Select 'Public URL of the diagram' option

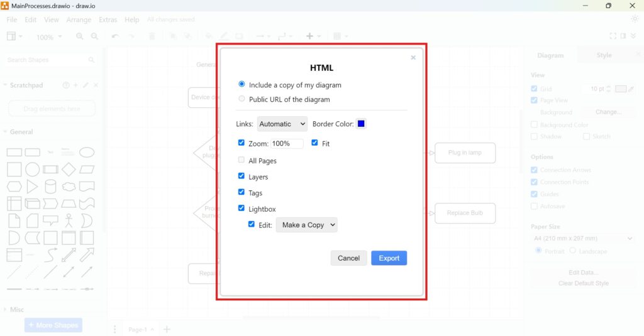(x=242, y=99)
